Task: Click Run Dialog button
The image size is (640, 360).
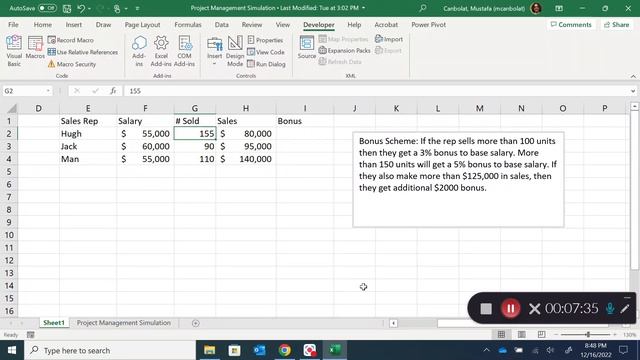Action: point(267,64)
